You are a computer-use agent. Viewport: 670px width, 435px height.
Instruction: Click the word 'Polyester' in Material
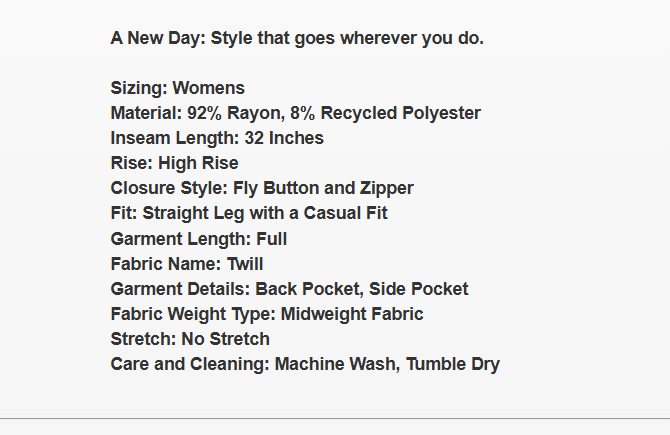point(441,113)
